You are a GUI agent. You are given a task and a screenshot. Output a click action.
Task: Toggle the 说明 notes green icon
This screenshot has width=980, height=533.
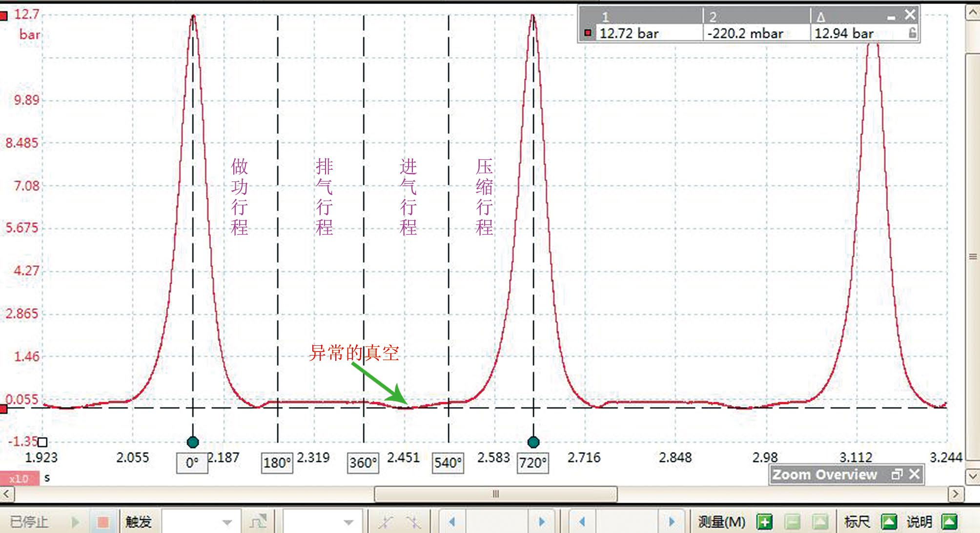950,522
